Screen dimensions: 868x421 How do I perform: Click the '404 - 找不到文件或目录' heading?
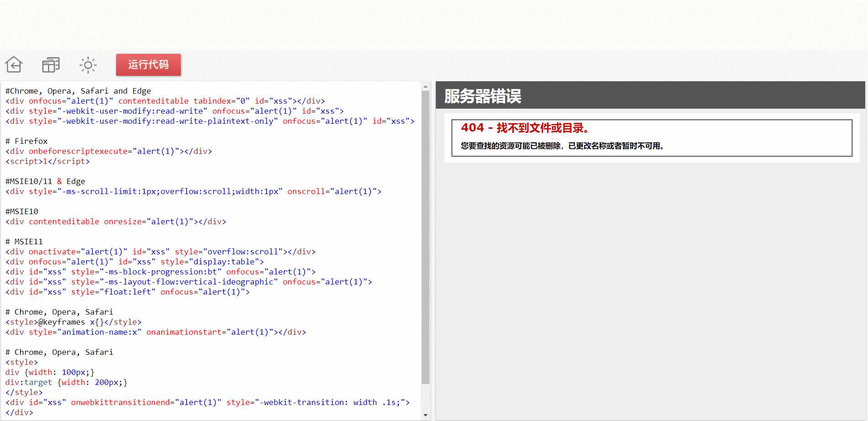click(525, 128)
